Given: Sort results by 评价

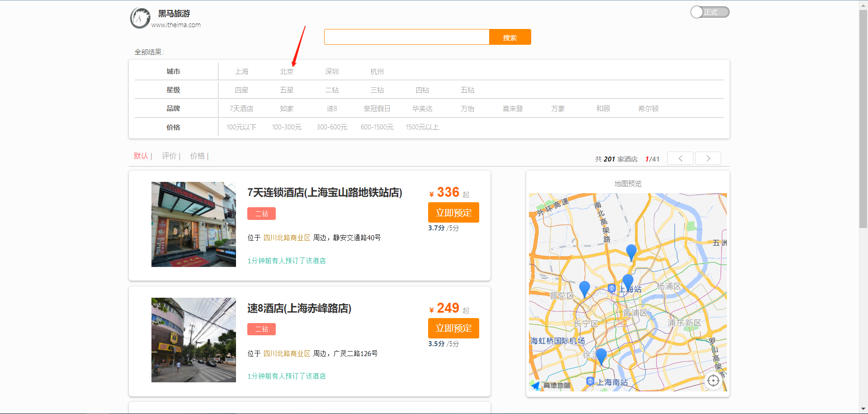Looking at the screenshot, I should [169, 156].
